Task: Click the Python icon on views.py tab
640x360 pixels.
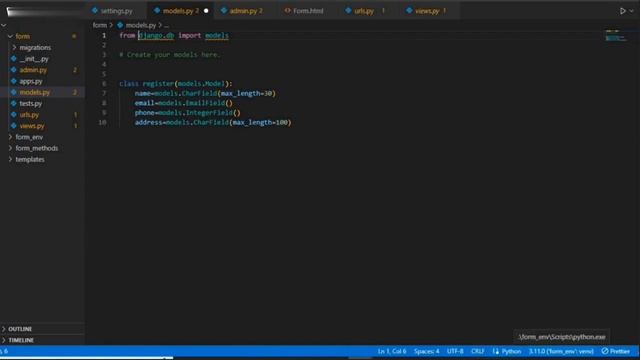Action: [x=409, y=10]
